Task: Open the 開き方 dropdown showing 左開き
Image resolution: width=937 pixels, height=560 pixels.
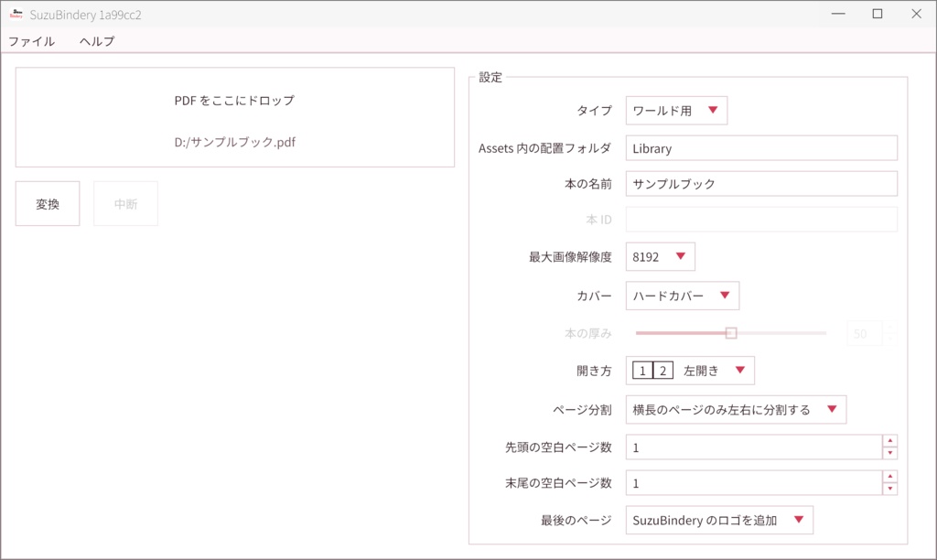Action: point(690,371)
